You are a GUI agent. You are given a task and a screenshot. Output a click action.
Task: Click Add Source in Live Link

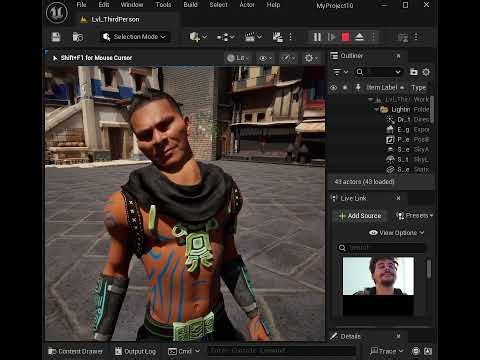pos(360,216)
